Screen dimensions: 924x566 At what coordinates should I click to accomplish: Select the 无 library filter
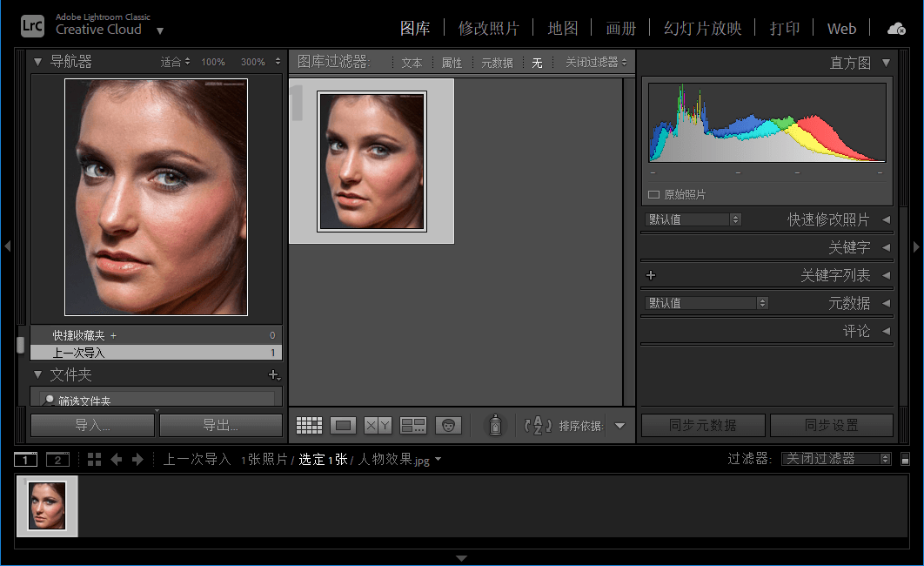[537, 63]
